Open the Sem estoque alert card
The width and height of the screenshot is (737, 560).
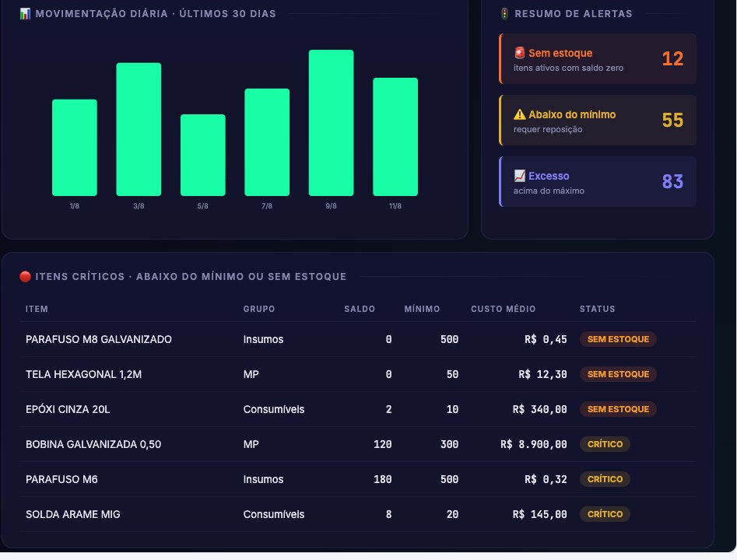tap(598, 59)
